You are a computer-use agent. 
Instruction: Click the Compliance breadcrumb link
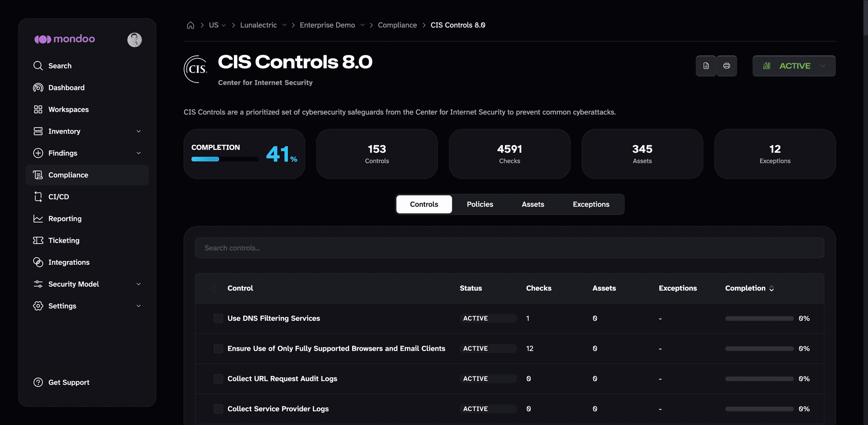(397, 25)
